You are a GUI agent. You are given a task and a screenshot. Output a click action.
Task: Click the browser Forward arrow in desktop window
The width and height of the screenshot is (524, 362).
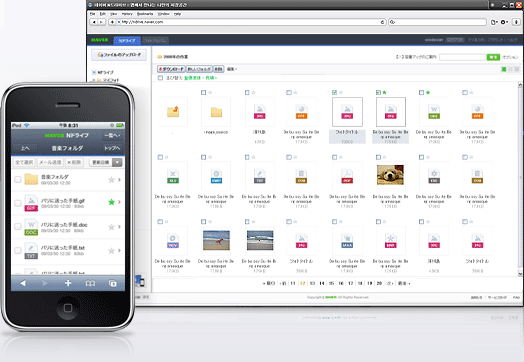click(x=102, y=22)
